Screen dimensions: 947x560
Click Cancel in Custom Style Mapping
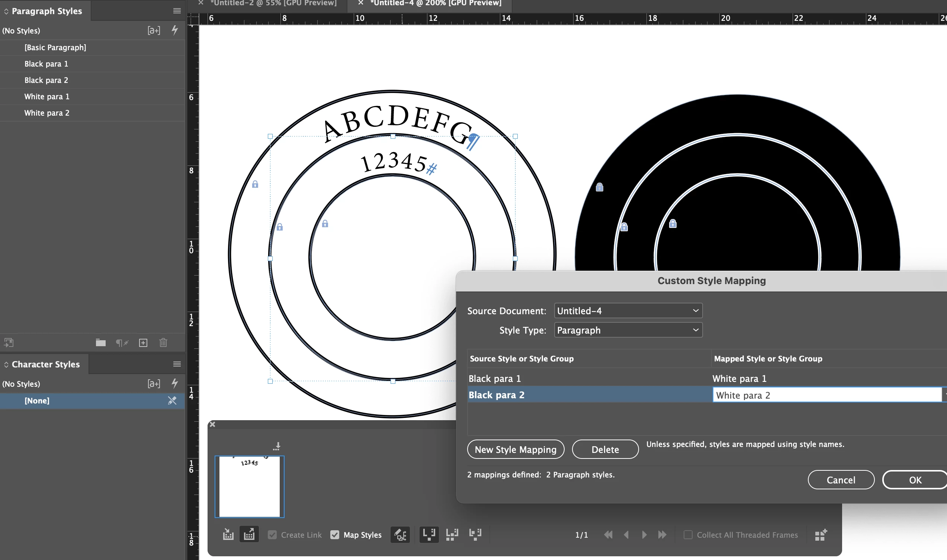point(841,480)
